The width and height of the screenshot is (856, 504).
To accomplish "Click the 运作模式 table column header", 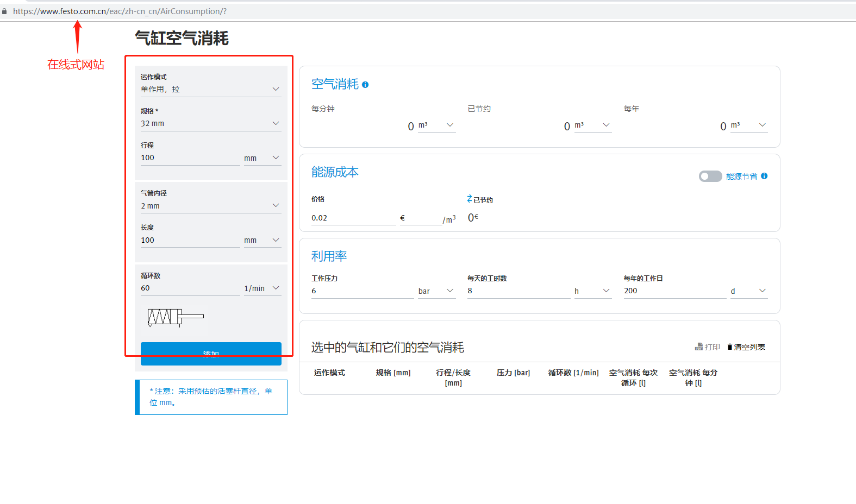I will tap(329, 373).
